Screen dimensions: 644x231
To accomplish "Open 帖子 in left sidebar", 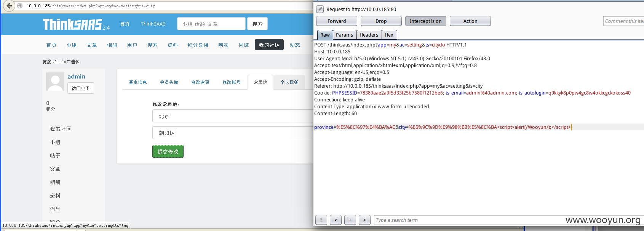I will [55, 156].
